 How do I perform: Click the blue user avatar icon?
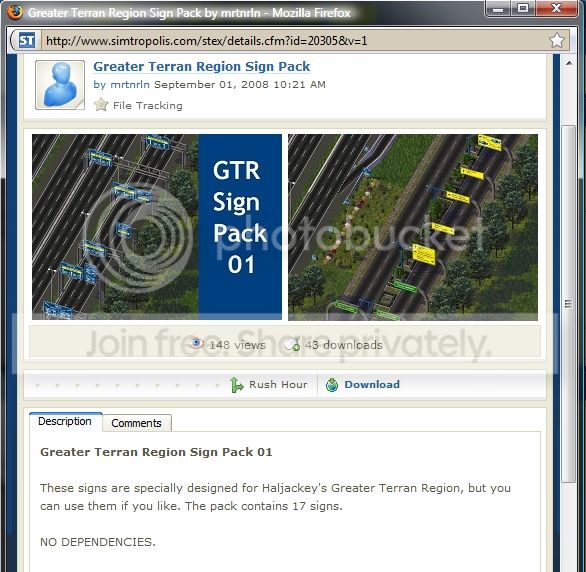point(60,85)
